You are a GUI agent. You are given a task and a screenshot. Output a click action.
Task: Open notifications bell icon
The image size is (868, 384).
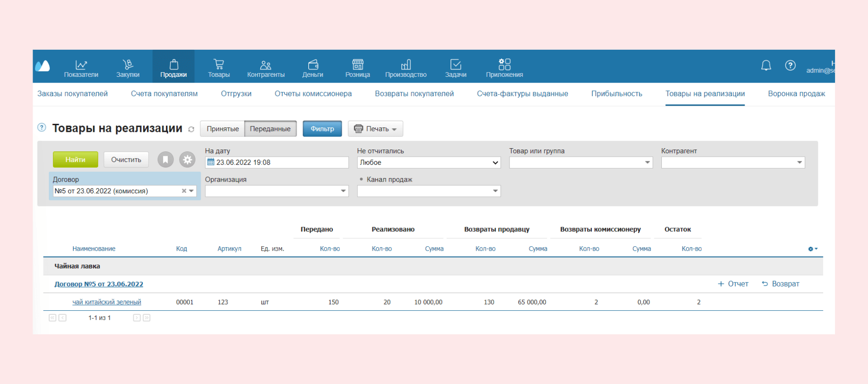click(766, 66)
